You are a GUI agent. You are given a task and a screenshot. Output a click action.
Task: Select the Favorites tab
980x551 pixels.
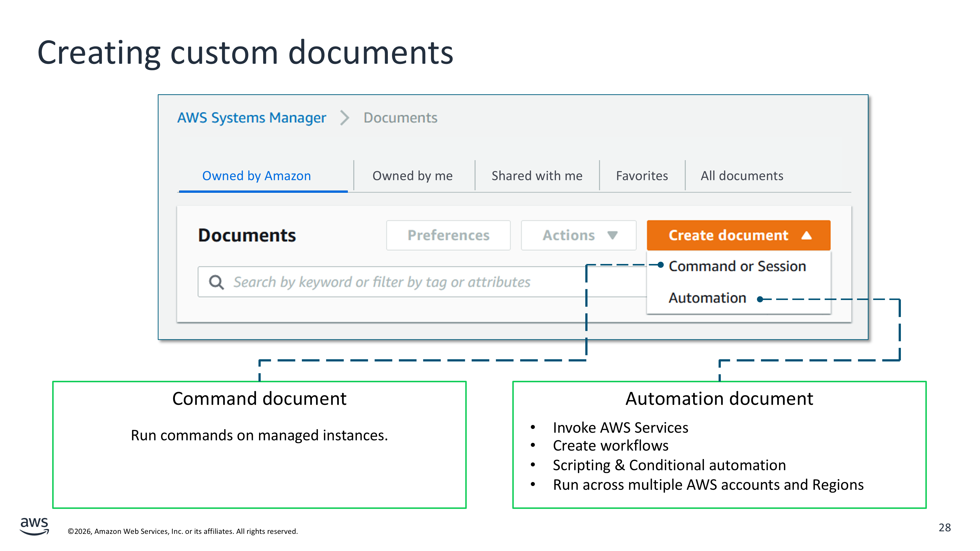tap(642, 176)
